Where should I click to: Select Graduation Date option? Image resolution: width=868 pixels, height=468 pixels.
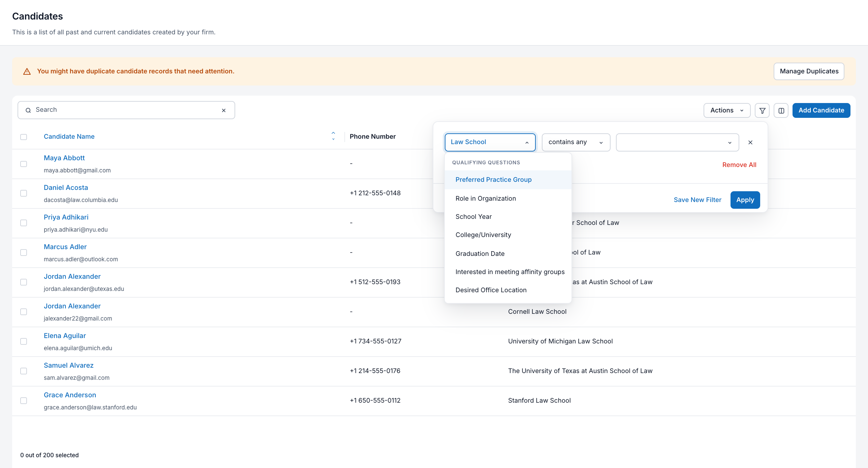click(x=508, y=254)
